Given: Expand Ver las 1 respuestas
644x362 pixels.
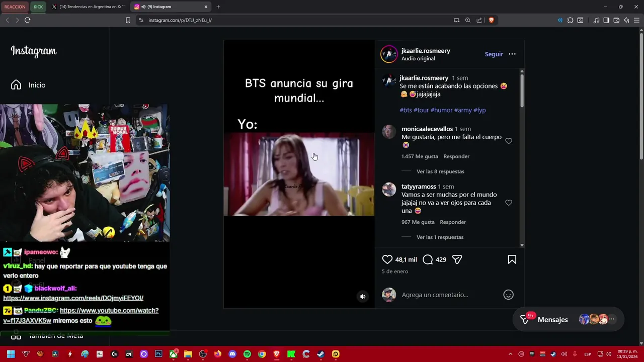Looking at the screenshot, I should [440, 237].
